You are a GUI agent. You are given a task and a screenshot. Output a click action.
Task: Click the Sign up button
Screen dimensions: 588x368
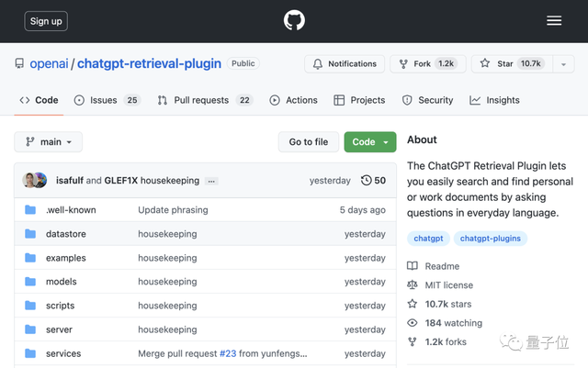pyautogui.click(x=46, y=21)
